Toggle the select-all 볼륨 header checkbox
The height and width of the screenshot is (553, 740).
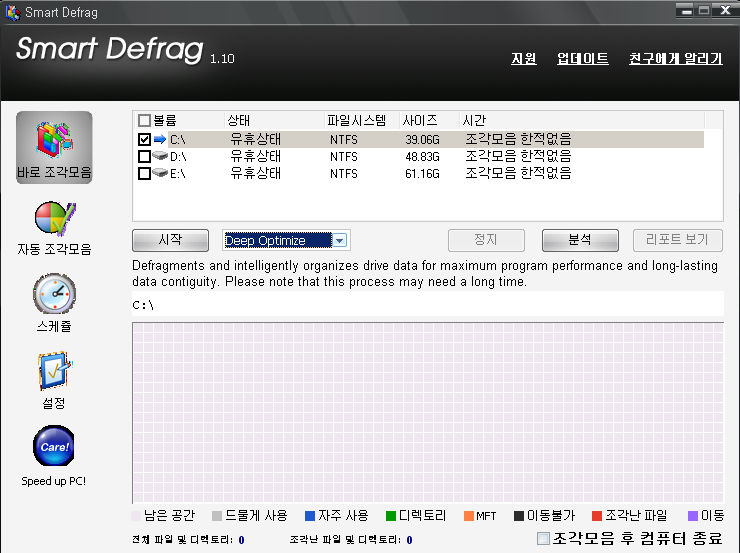[x=144, y=120]
